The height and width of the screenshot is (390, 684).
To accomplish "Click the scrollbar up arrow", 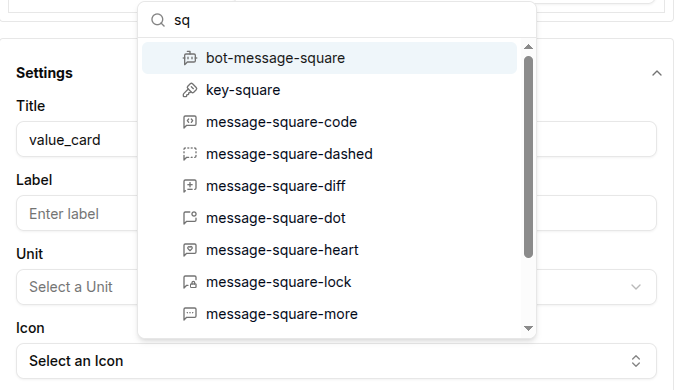I will point(528,47).
